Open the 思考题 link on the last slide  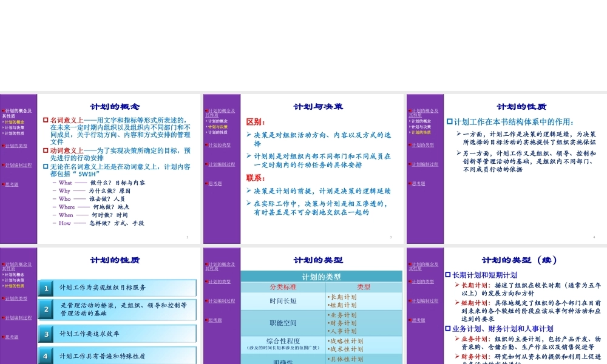419,320
